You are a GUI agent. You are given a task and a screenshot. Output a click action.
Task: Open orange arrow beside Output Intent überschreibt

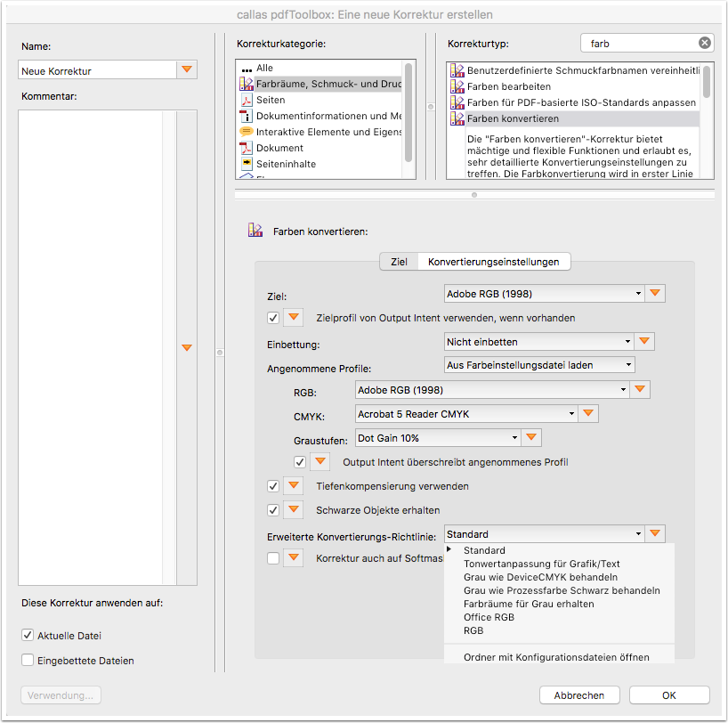(320, 461)
